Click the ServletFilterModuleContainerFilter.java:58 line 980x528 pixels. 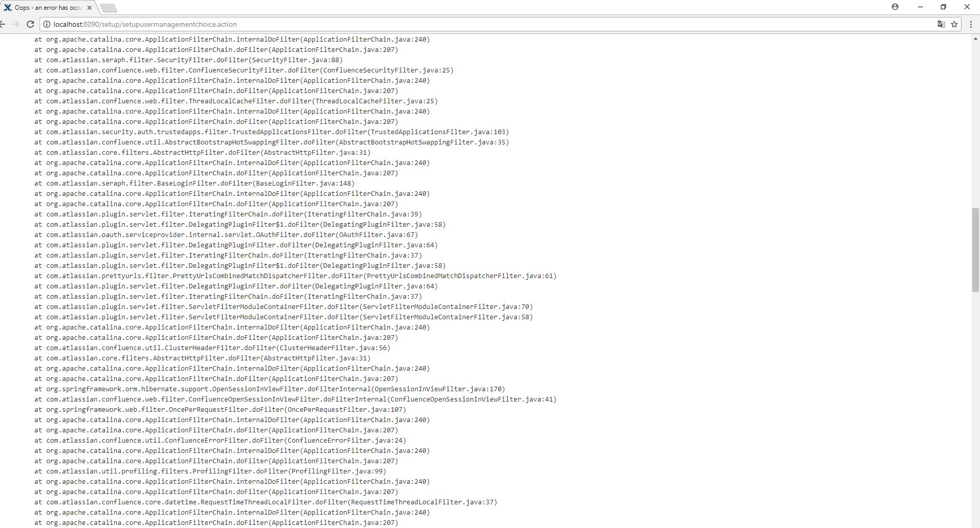pos(283,317)
